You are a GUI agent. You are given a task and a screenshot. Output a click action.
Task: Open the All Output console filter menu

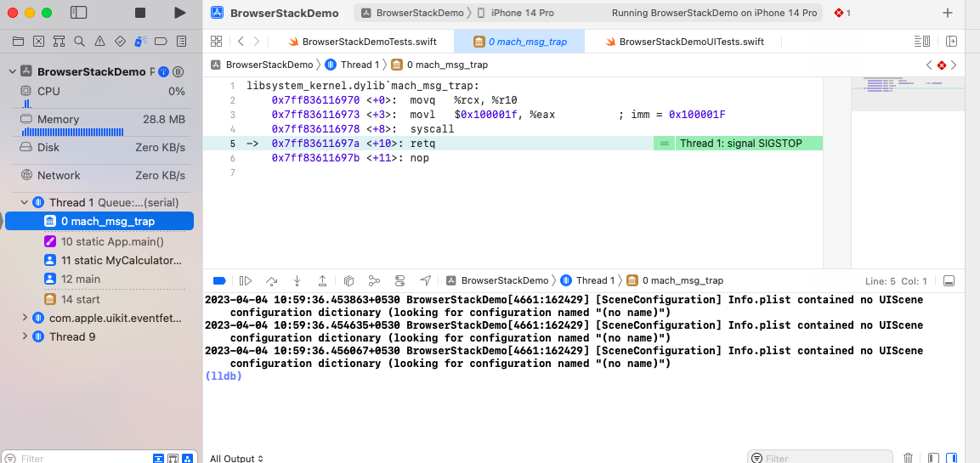[x=236, y=459]
